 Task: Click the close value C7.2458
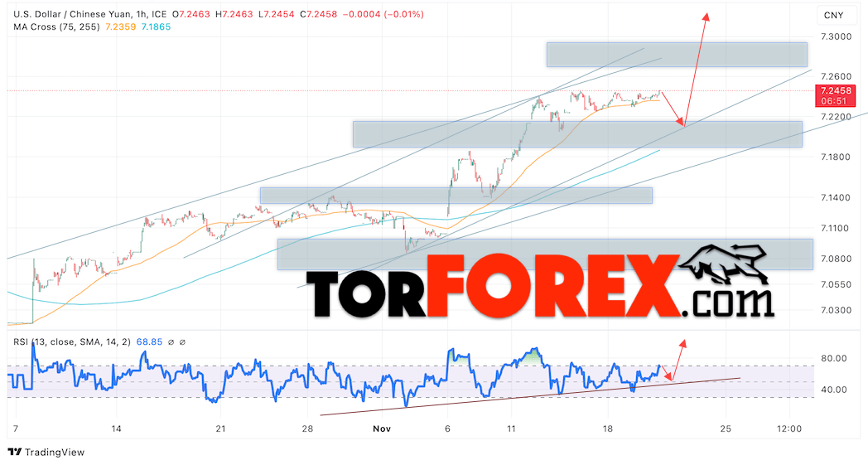click(318, 14)
